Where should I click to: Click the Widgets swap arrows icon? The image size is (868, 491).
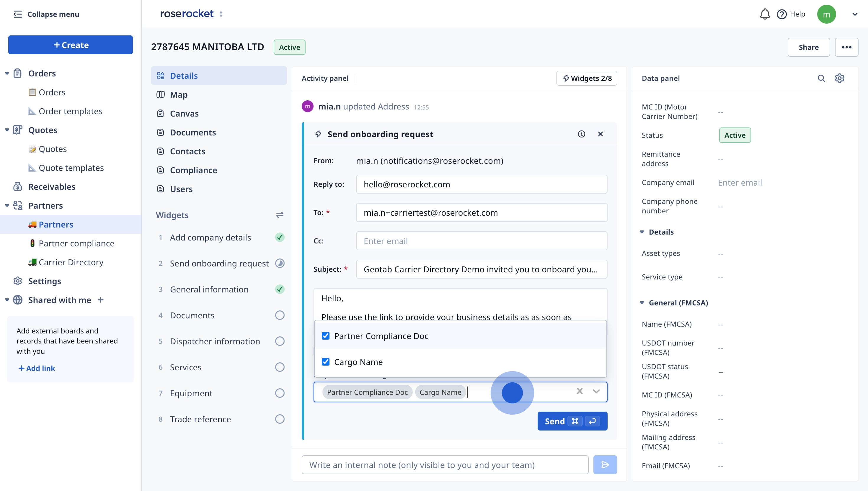click(x=279, y=215)
